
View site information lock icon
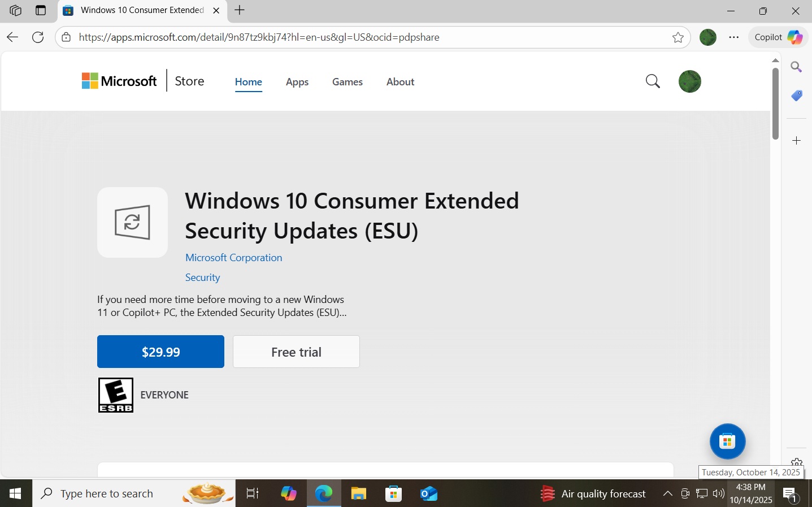[x=66, y=37]
